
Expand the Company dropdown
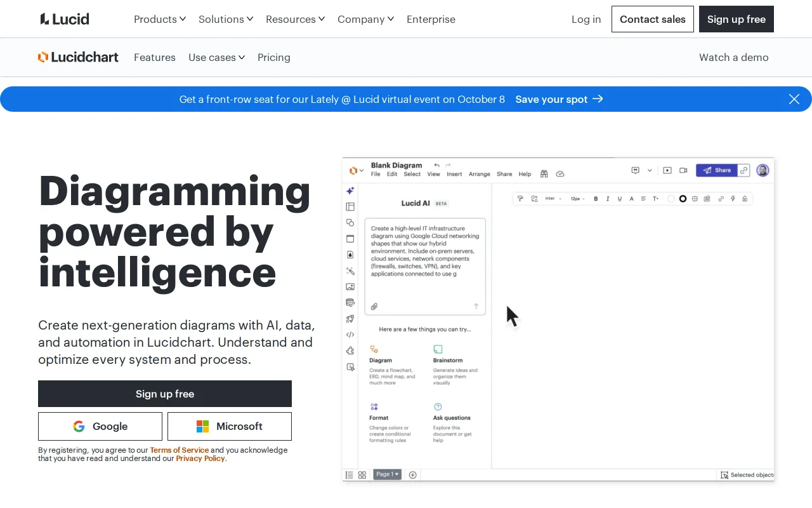point(366,19)
